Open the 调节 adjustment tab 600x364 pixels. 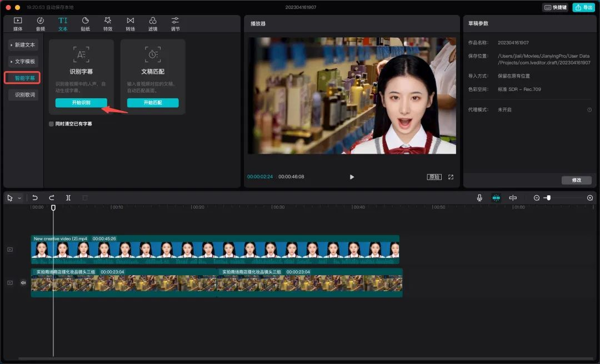coord(175,24)
